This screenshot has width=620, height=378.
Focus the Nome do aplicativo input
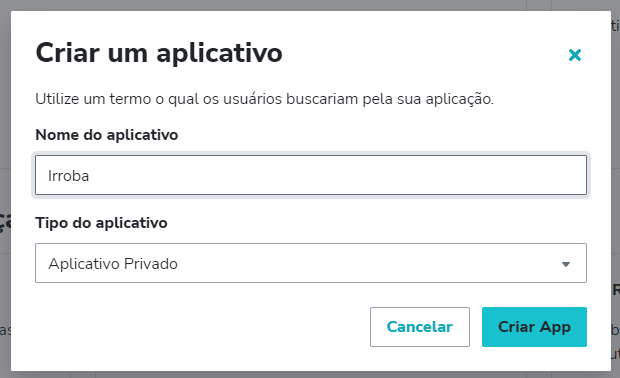click(311, 175)
